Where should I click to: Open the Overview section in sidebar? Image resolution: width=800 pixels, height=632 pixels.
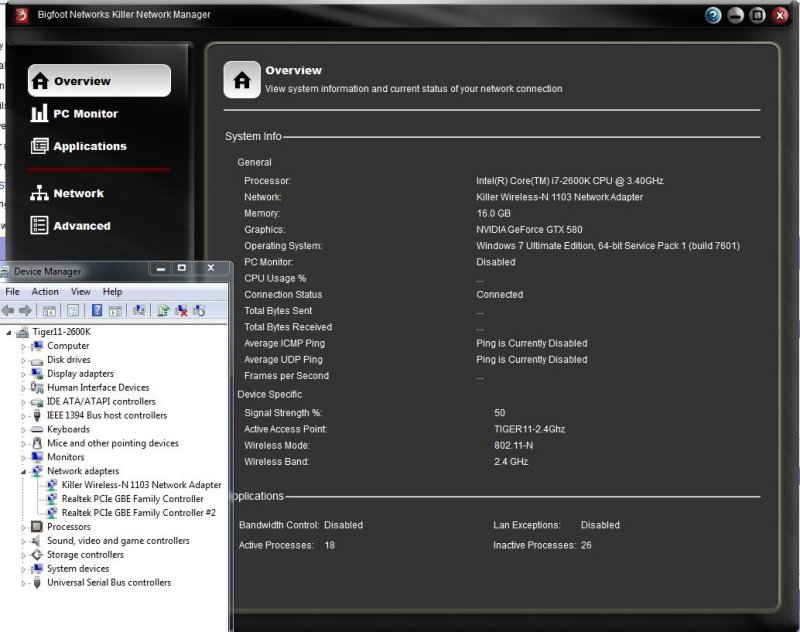[99, 81]
